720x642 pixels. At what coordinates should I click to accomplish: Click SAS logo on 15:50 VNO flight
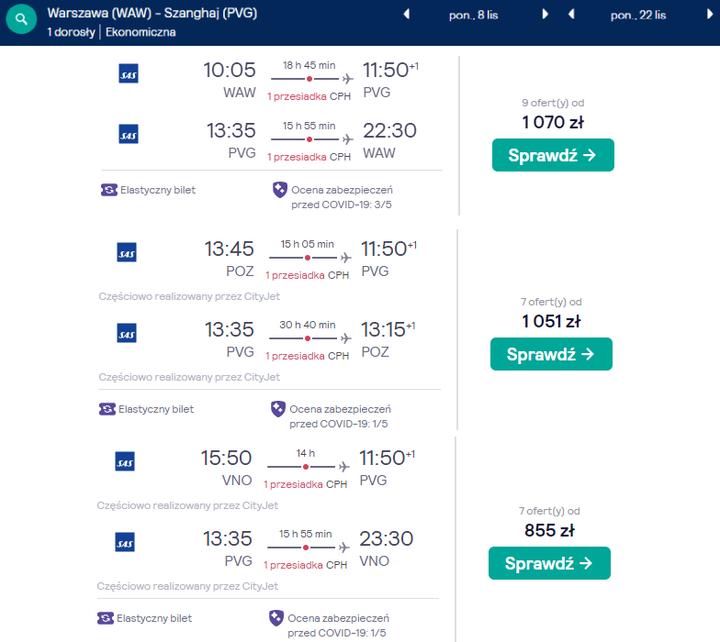pyautogui.click(x=125, y=461)
